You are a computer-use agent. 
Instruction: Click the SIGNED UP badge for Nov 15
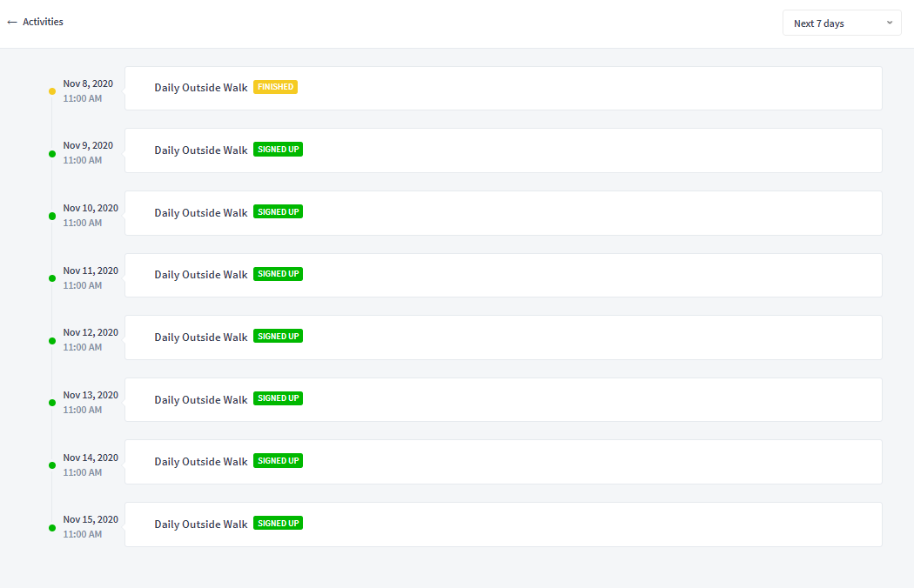click(x=278, y=524)
